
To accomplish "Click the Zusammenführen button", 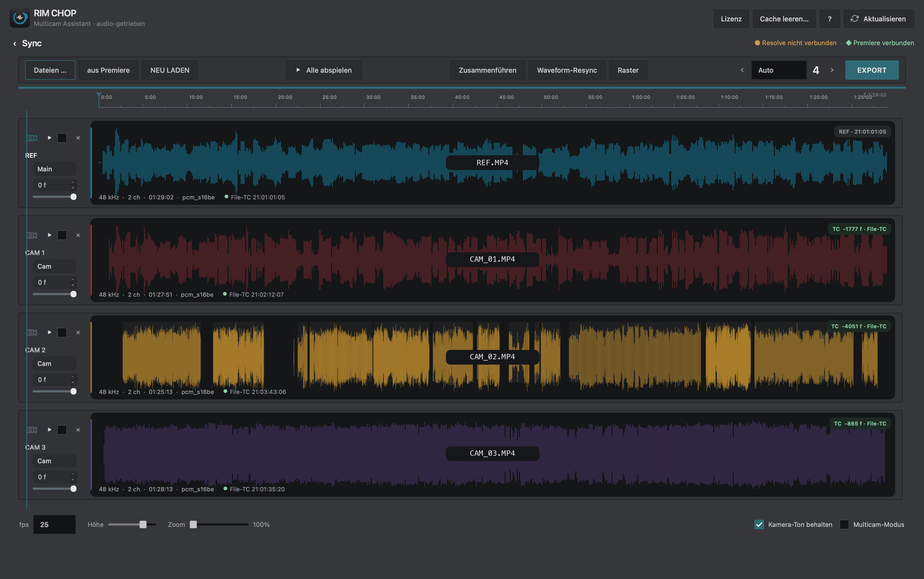I will (x=487, y=70).
